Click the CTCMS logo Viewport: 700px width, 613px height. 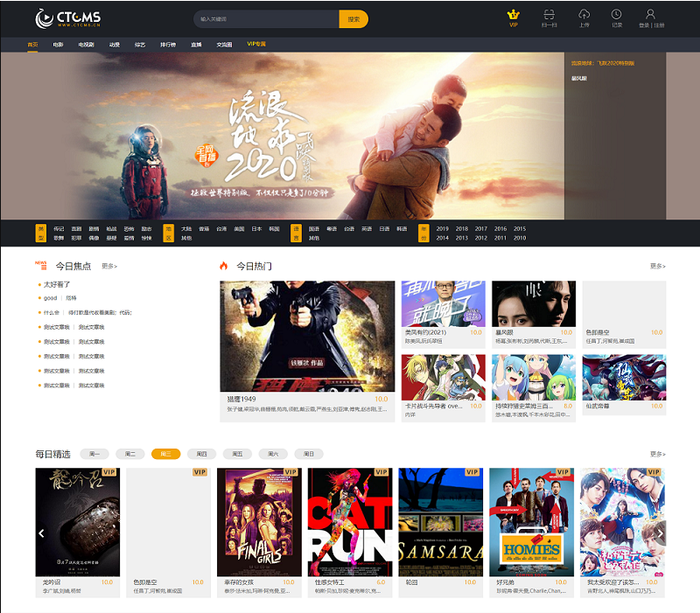pos(68,18)
